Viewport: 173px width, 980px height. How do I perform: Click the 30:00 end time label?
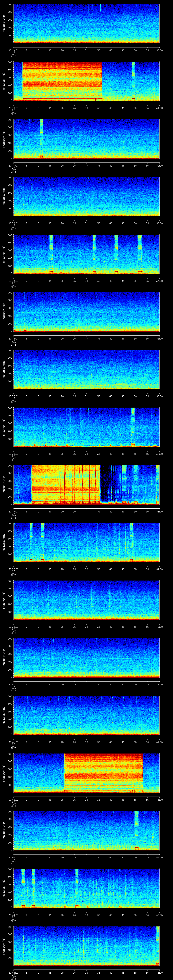pos(160,50)
